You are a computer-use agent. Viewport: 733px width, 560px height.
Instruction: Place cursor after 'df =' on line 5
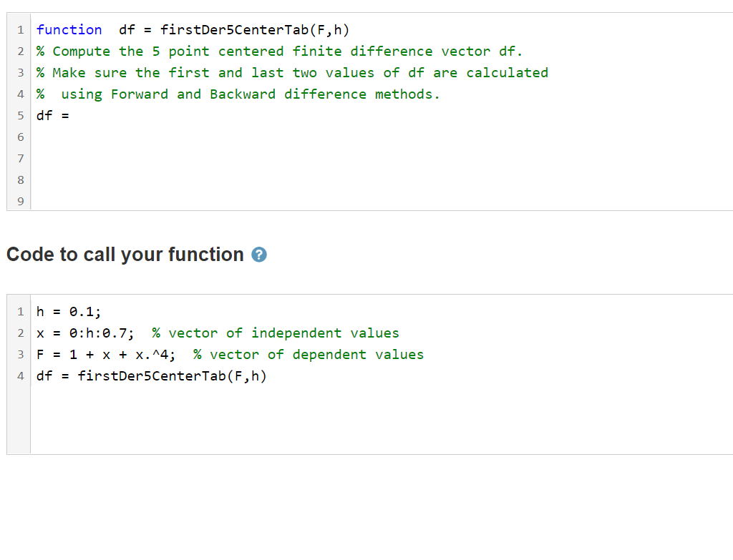[74, 115]
